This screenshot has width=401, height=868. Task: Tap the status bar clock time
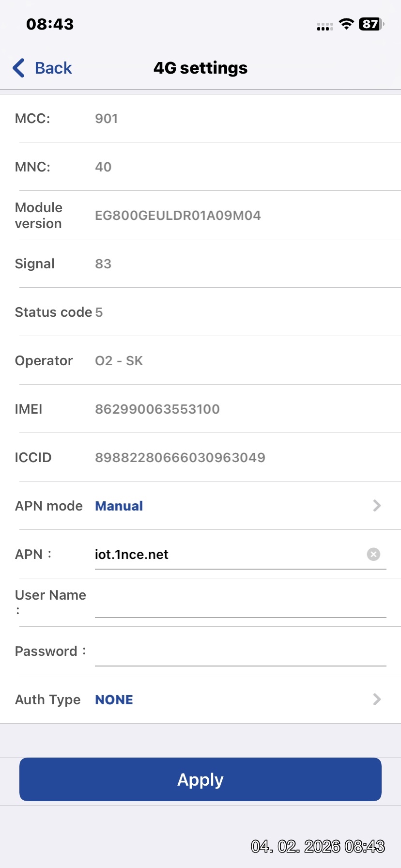point(50,24)
